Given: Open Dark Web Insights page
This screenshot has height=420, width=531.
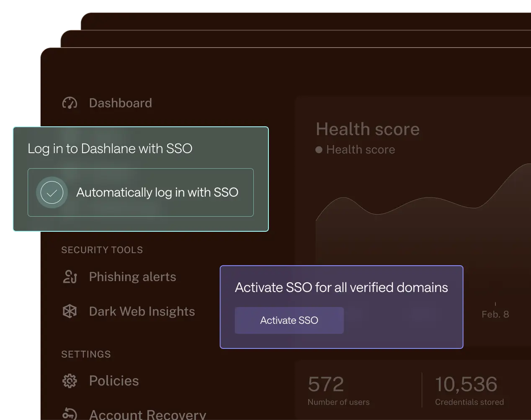Looking at the screenshot, I should point(142,311).
